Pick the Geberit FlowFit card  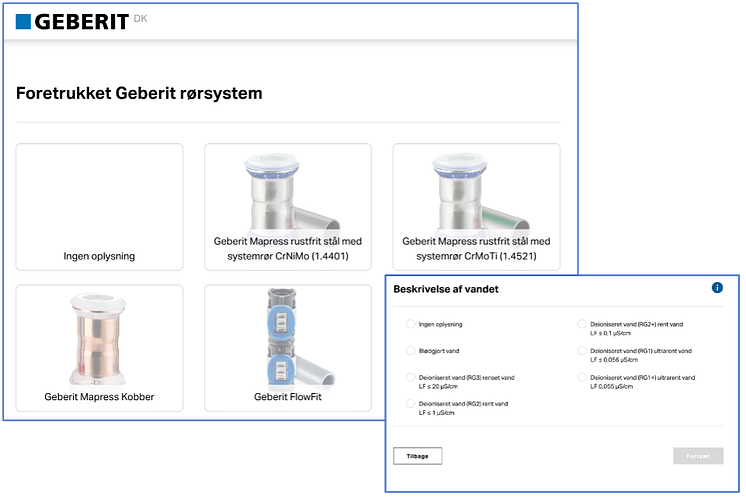click(288, 348)
